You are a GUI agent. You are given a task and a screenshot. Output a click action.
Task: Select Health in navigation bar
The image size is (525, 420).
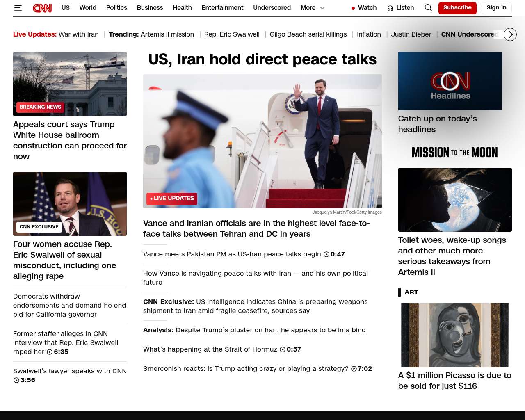coord(182,8)
